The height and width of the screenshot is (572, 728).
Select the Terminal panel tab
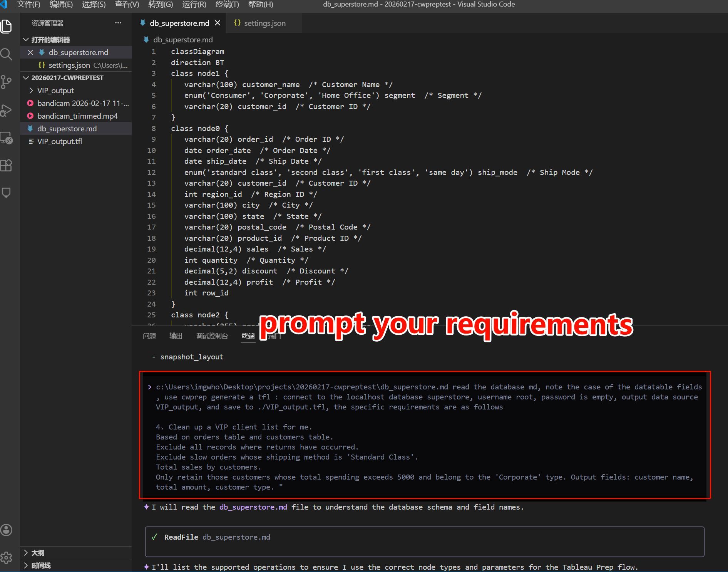248,336
